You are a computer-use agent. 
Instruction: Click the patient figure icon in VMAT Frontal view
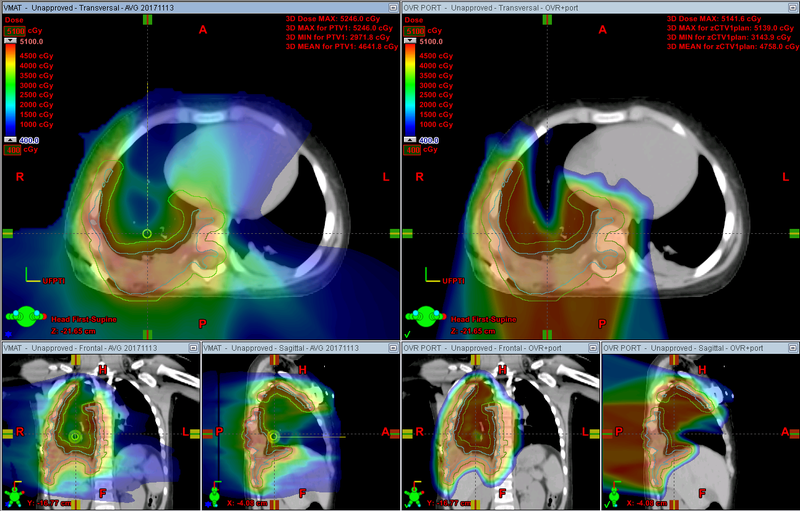(x=15, y=494)
